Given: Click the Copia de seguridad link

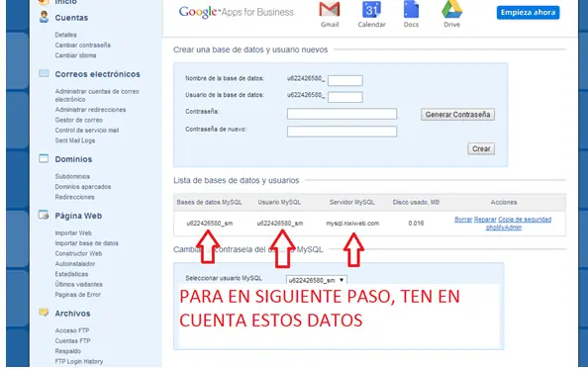Looking at the screenshot, I should (525, 220).
